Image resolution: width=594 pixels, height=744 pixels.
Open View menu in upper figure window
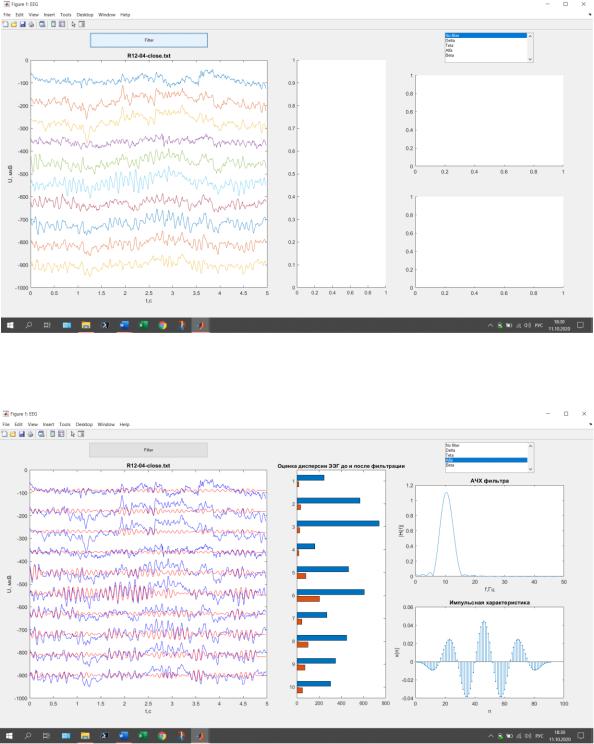point(33,15)
